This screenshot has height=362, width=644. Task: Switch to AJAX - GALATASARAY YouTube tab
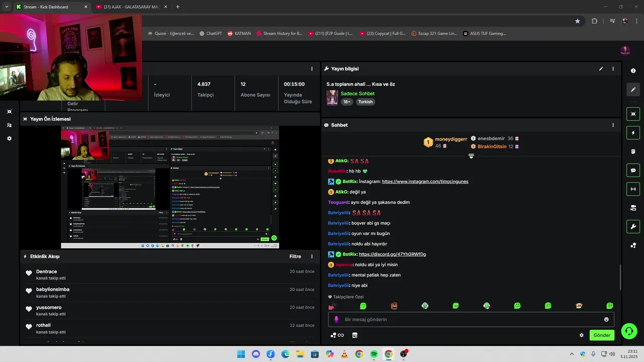132,7
